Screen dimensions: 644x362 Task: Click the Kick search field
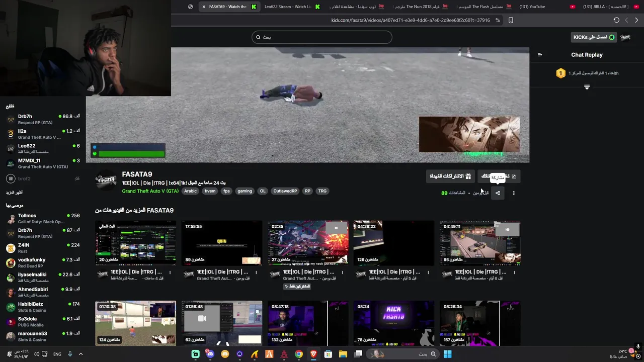(322, 37)
